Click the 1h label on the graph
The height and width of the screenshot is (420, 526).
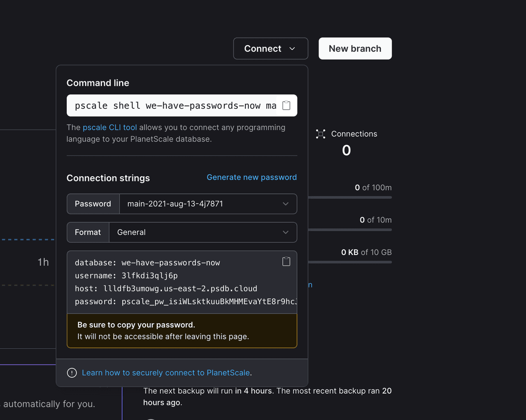(43, 262)
